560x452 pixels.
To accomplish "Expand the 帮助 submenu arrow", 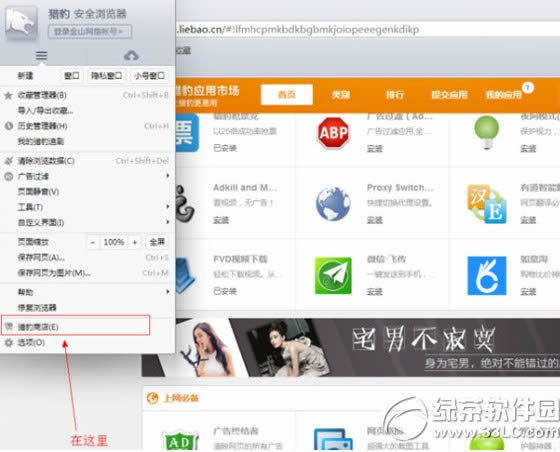I will 167,292.
